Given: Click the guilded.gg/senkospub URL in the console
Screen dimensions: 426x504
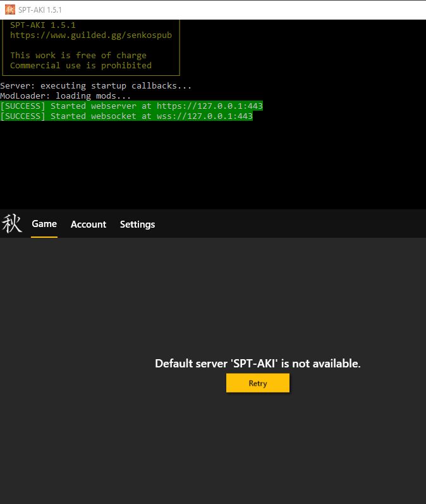Looking at the screenshot, I should (91, 35).
